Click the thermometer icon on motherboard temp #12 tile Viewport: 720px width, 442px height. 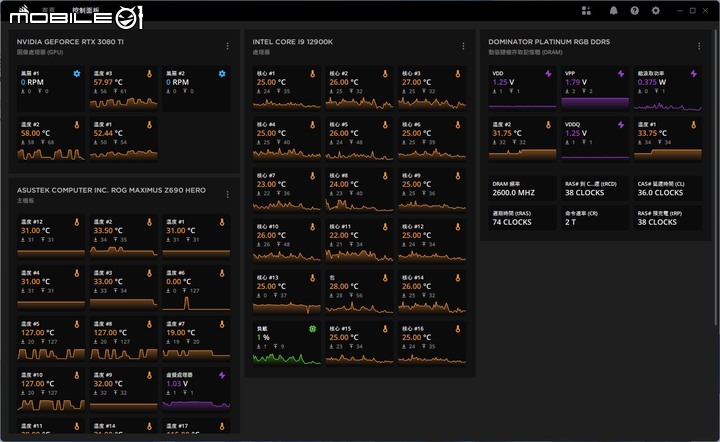tap(77, 222)
